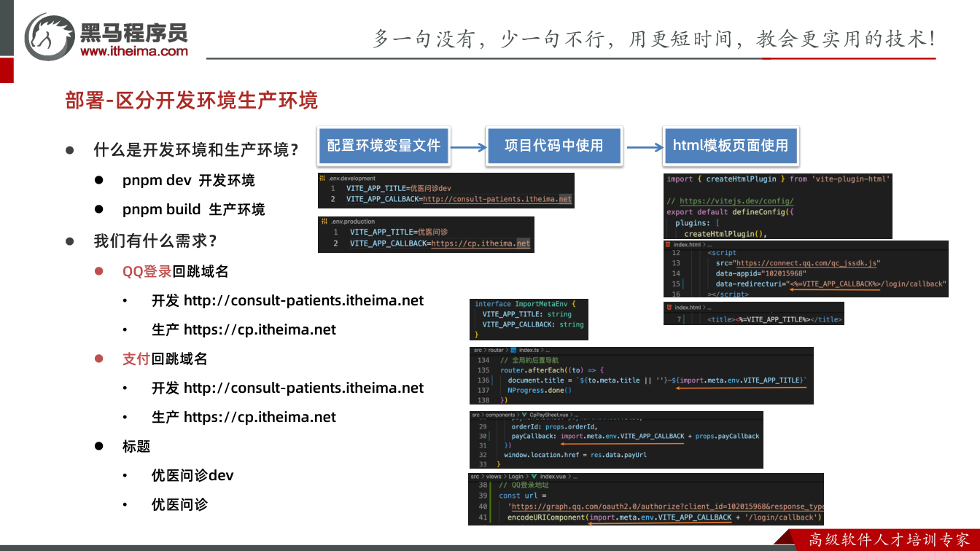
Task: Click the red QQ登录 heading text
Action: point(147,271)
